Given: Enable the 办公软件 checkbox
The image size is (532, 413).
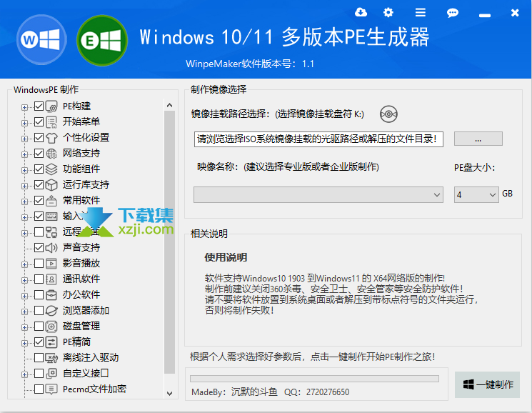Looking at the screenshot, I should (39, 295).
